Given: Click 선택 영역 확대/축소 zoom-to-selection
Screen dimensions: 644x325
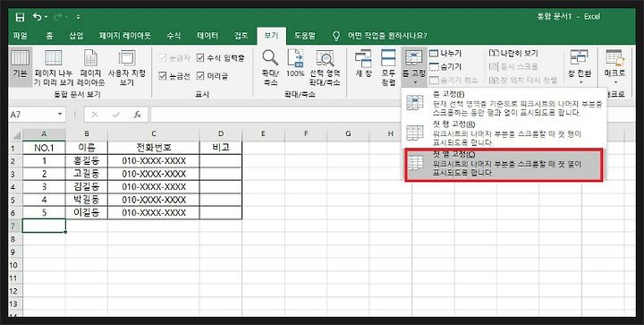Looking at the screenshot, I should coord(325,67).
